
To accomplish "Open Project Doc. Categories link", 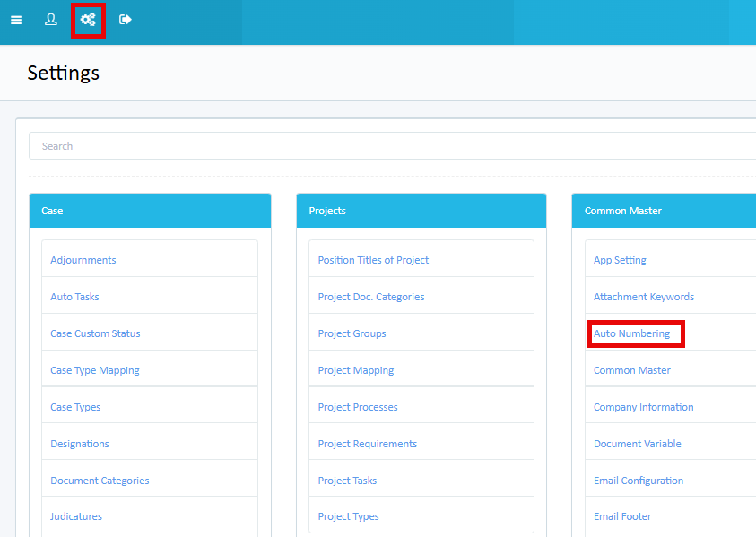I will tap(370, 297).
